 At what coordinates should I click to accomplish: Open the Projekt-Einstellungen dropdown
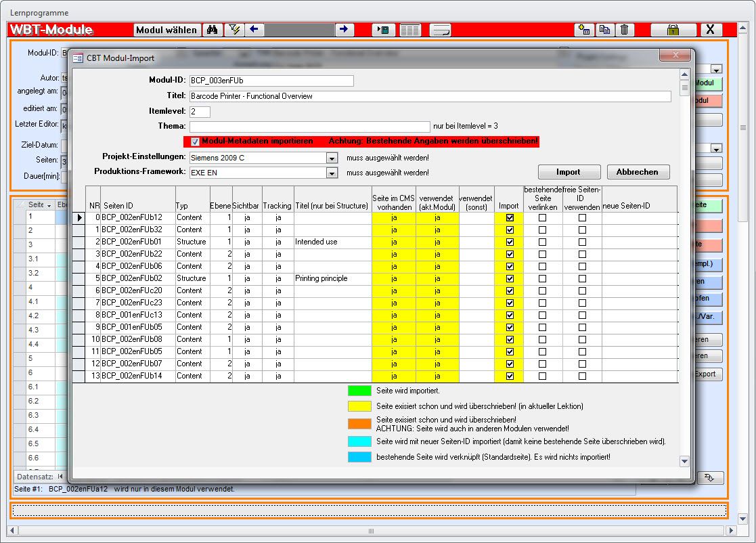point(332,158)
